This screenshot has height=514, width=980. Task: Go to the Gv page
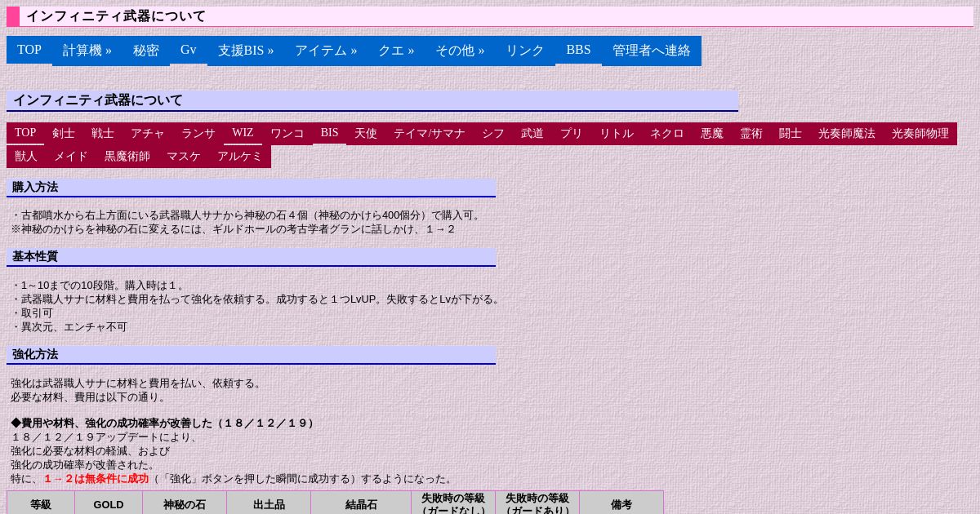pos(189,50)
